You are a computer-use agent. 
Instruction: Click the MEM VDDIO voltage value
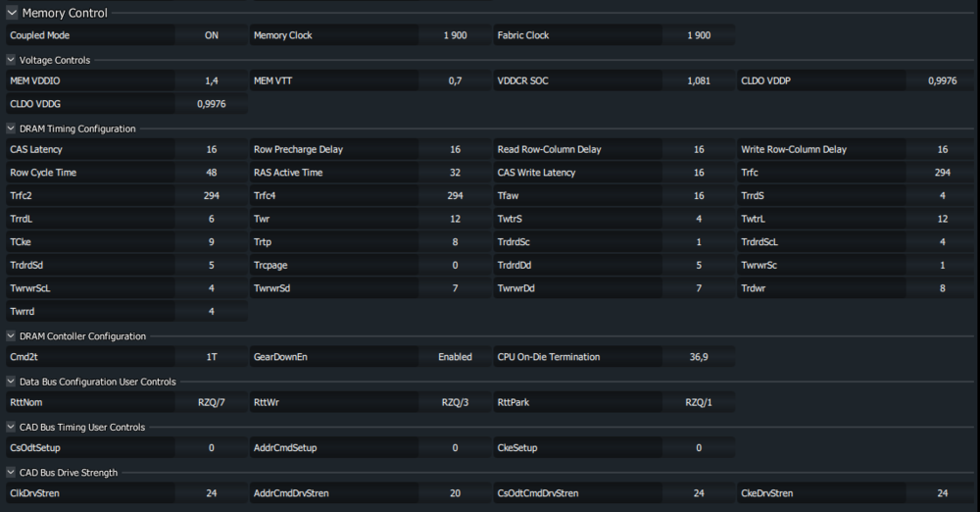tap(212, 80)
